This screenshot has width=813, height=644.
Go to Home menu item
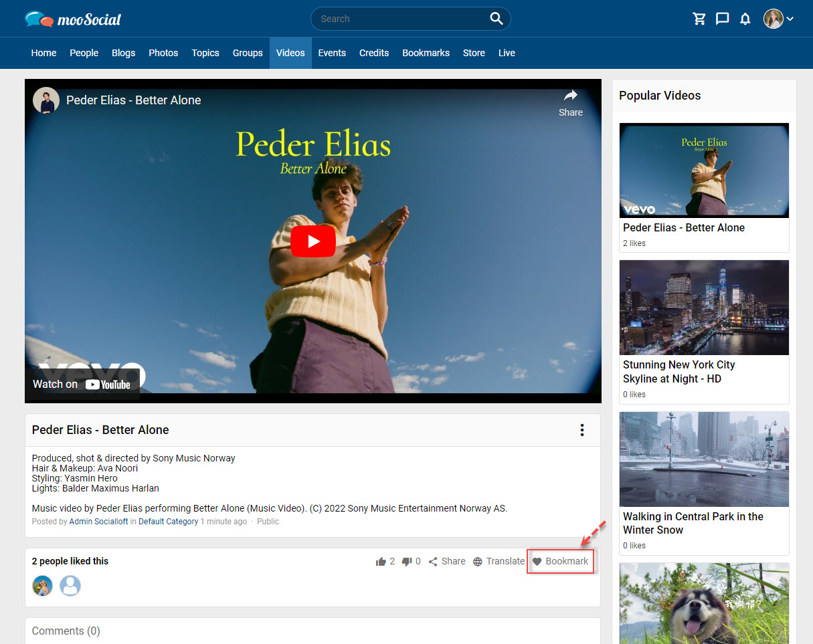point(43,53)
